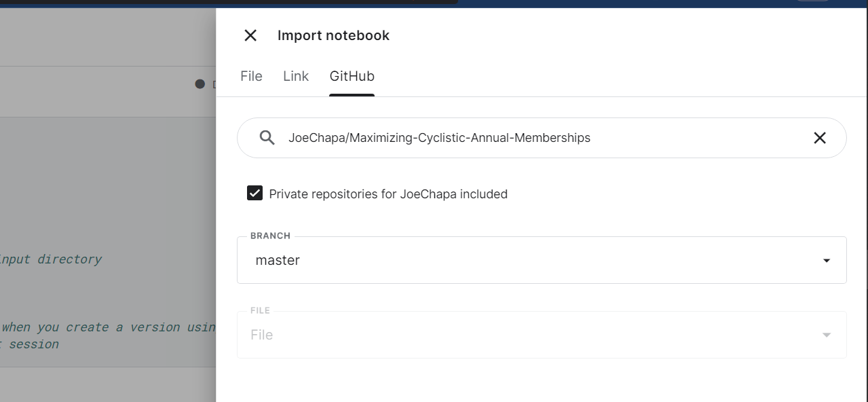This screenshot has height=402, width=868.
Task: Click the magnifier search icon
Action: coord(267,138)
